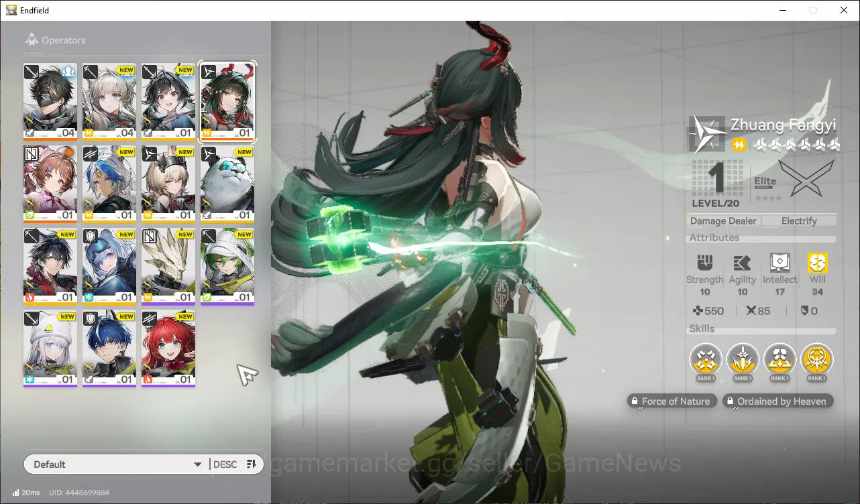Screen dimensions: 860x504
Task: Click the locked Force of Nature talent
Action: coord(671,401)
